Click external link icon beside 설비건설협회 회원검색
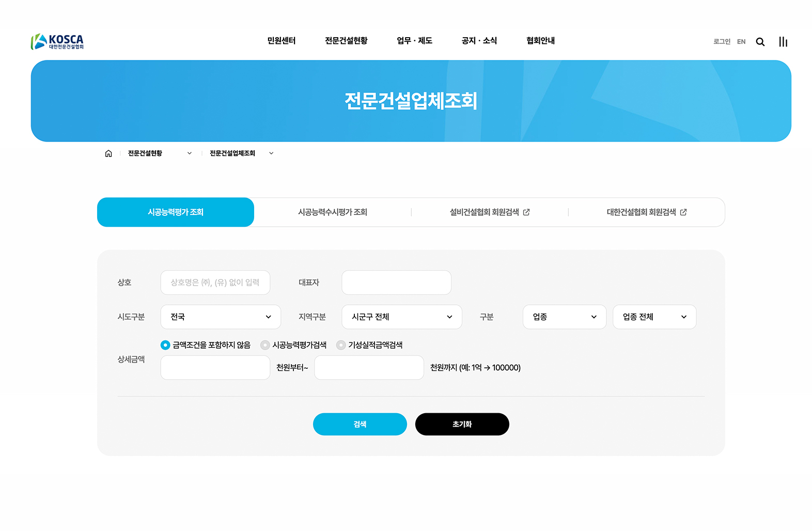The image size is (812, 531). [526, 212]
